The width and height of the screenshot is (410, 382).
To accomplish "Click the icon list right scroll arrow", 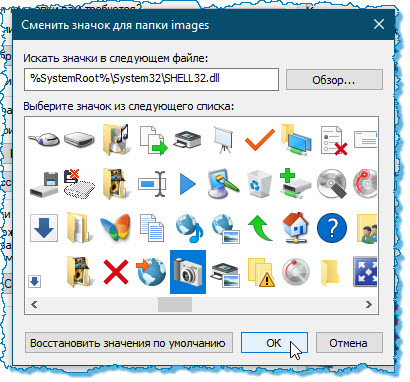I will (369, 304).
